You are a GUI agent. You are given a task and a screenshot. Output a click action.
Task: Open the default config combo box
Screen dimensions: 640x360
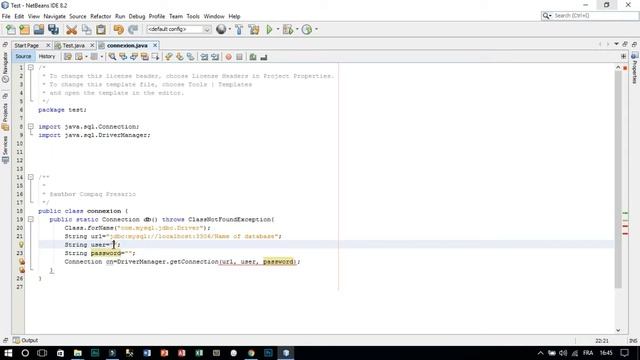coord(179,29)
